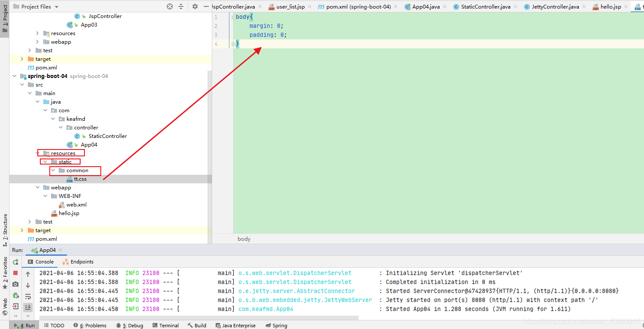Screen dimensions: 644x329
Task: Collapse the controller package arrow
Action: (x=61, y=128)
